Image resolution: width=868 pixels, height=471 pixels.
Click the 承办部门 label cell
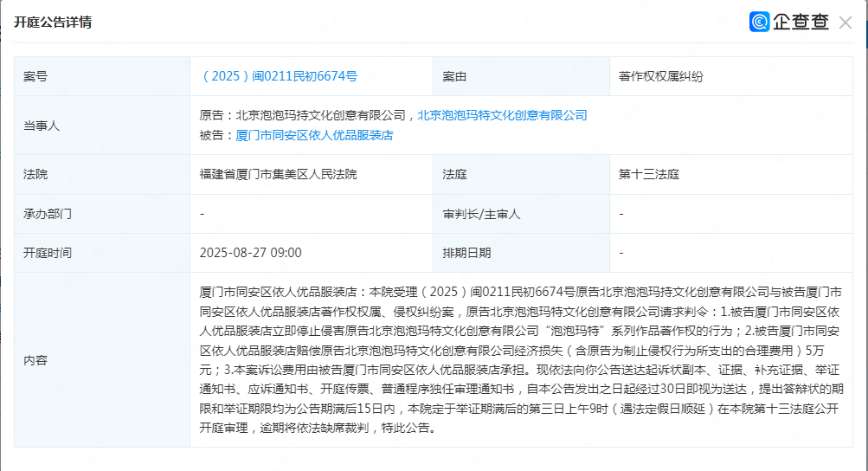102,214
